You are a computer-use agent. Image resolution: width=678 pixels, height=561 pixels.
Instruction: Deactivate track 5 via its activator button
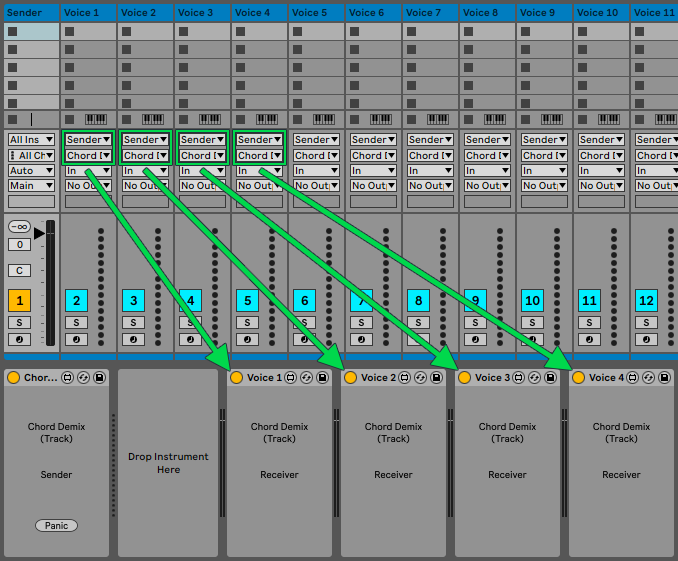point(247,301)
